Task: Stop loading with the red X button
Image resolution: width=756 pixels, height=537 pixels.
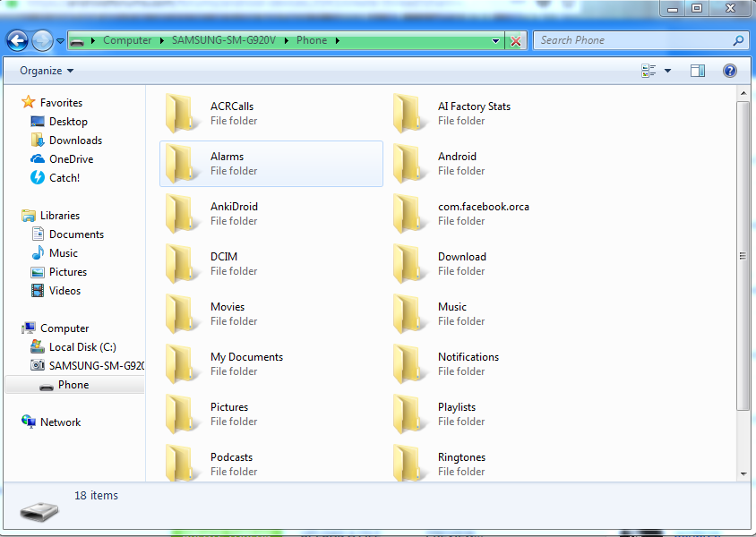Action: point(516,41)
